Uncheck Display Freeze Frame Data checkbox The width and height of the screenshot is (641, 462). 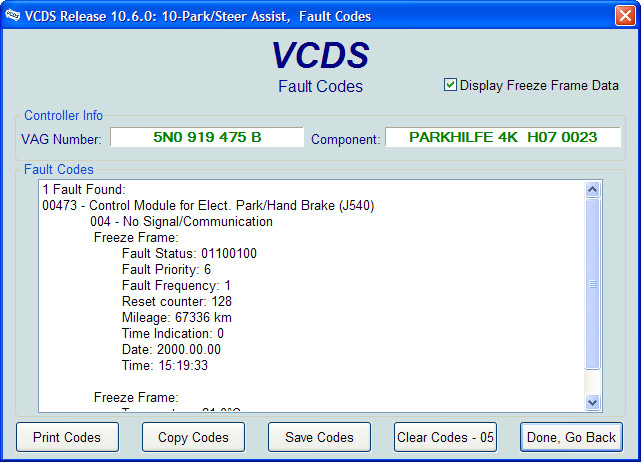[450, 85]
